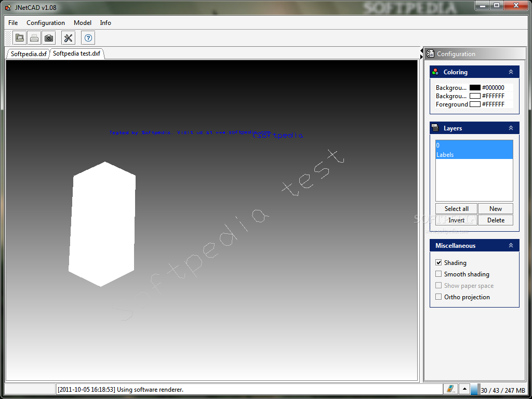Enable Ortho projection

pyautogui.click(x=438, y=297)
